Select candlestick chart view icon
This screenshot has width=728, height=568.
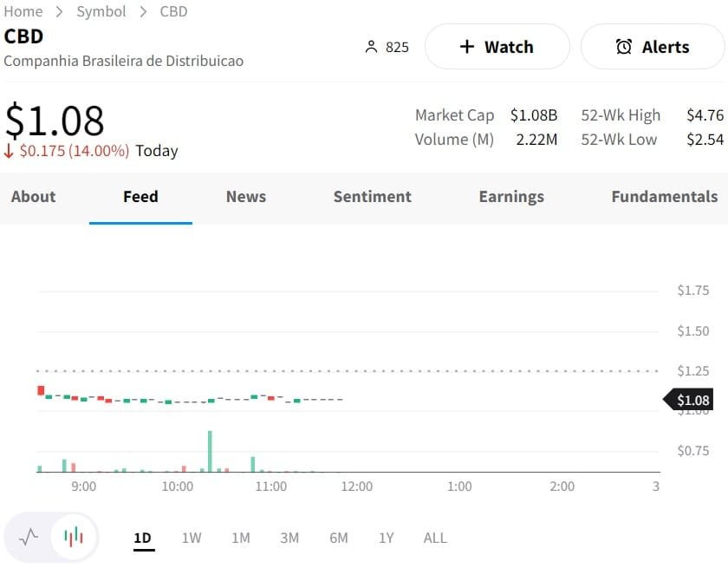(x=75, y=537)
